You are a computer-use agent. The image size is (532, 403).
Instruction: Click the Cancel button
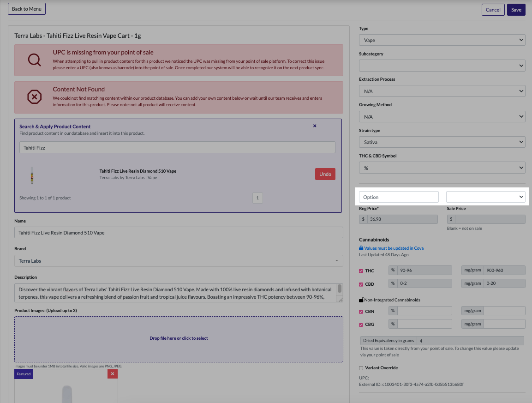pos(493,10)
